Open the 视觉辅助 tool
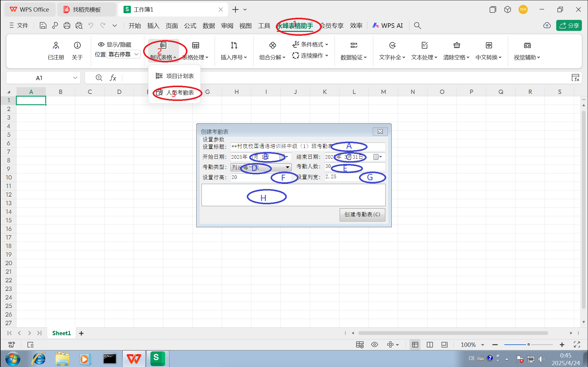 527,50
